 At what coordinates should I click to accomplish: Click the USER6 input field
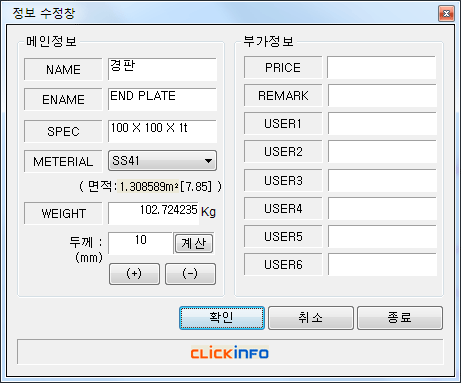click(382, 264)
